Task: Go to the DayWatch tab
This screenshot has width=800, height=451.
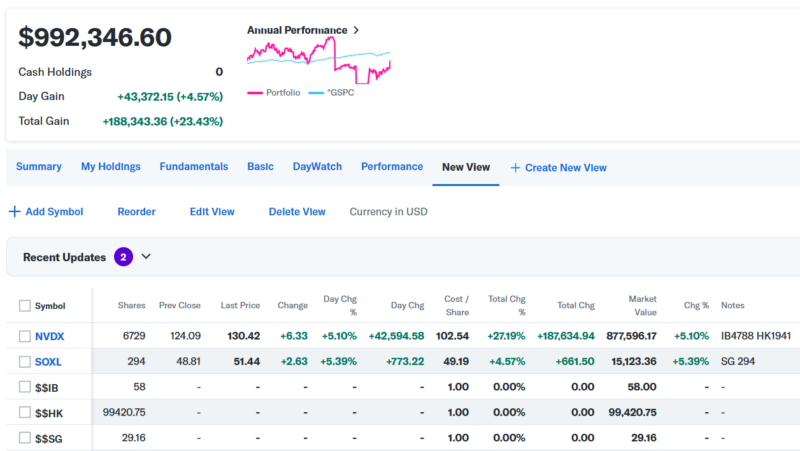Action: [317, 167]
